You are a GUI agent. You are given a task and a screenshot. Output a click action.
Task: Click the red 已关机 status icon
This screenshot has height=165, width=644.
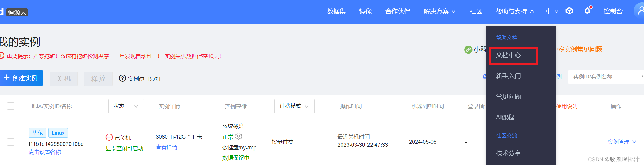109,137
